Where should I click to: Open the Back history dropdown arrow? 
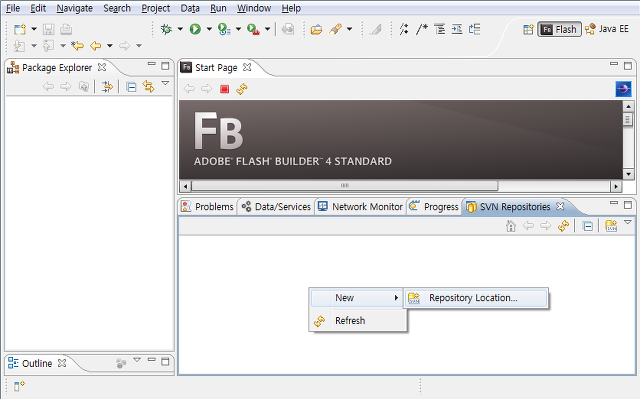110,46
